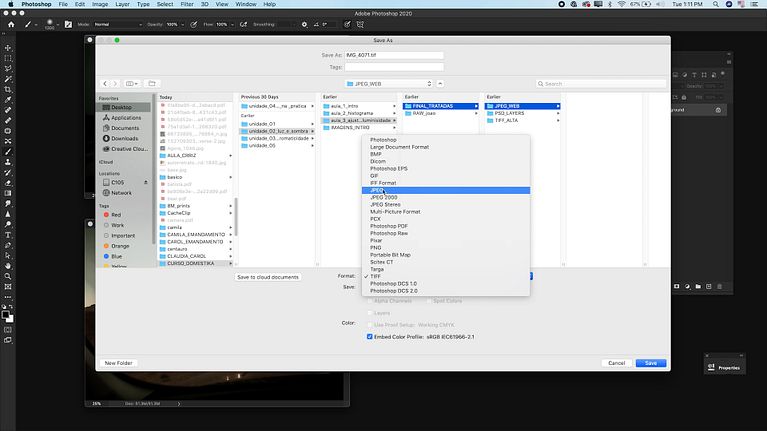Screen dimensions: 767x431
Task: Click the Save button
Action: point(650,363)
